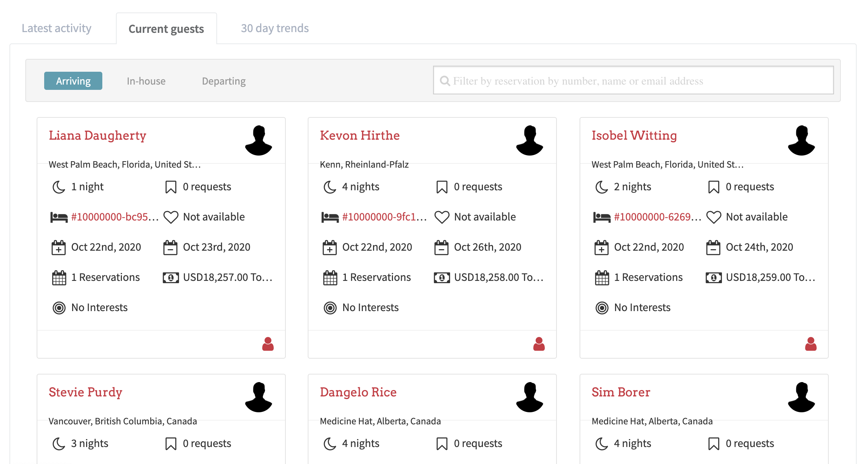This screenshot has width=868, height=464.
Task: Switch to the Latest activity tab
Action: (57, 28)
